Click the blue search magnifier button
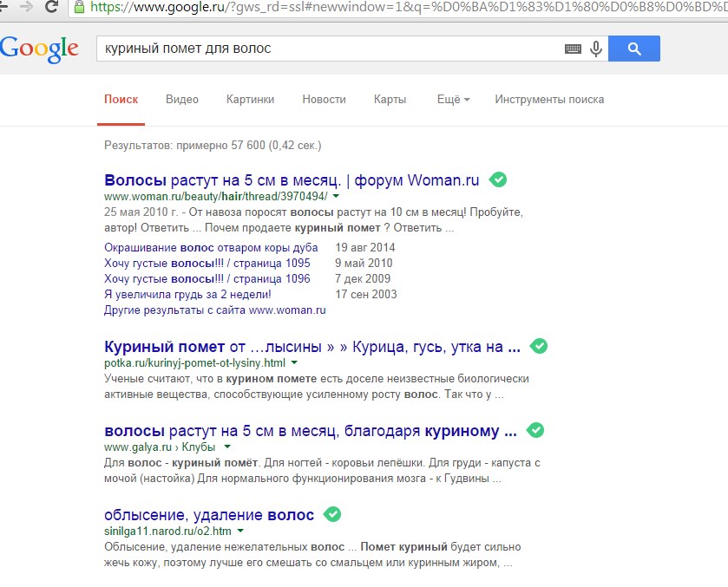 point(633,49)
